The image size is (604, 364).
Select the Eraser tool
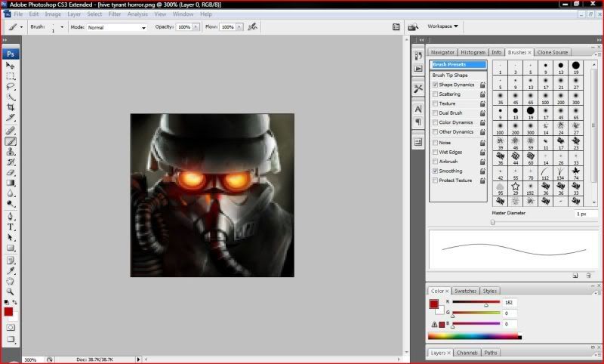click(11, 173)
